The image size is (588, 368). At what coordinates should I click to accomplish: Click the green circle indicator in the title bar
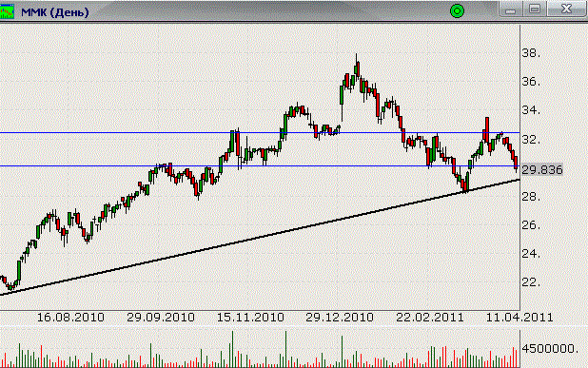point(457,10)
